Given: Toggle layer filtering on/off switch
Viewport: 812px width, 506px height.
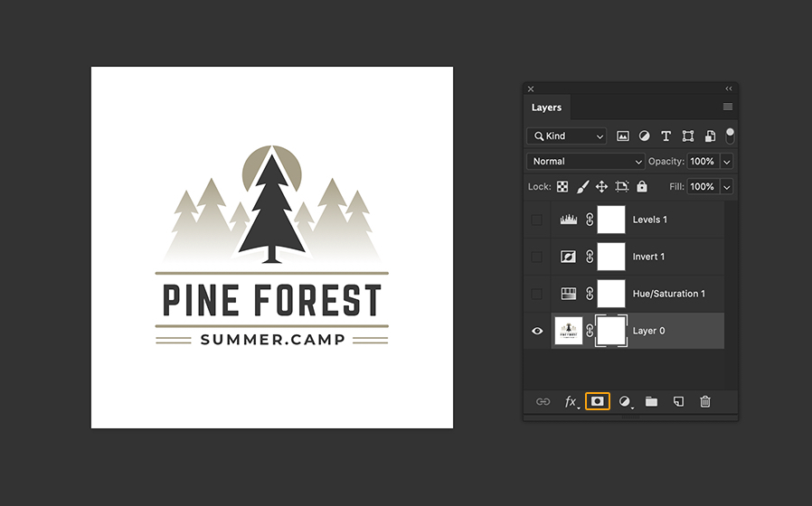Looking at the screenshot, I should tap(730, 136).
